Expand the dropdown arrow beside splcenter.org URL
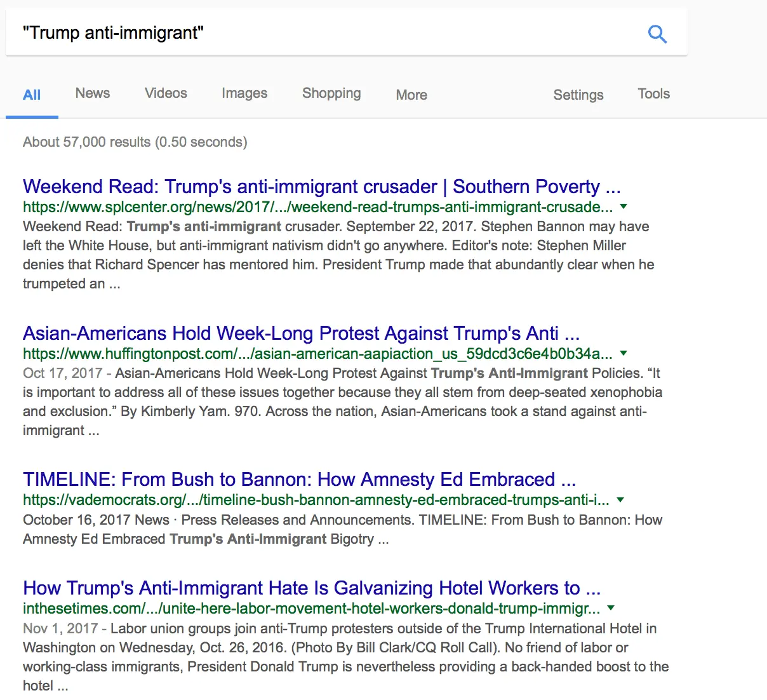Viewport: 767px width, 700px height. [623, 206]
